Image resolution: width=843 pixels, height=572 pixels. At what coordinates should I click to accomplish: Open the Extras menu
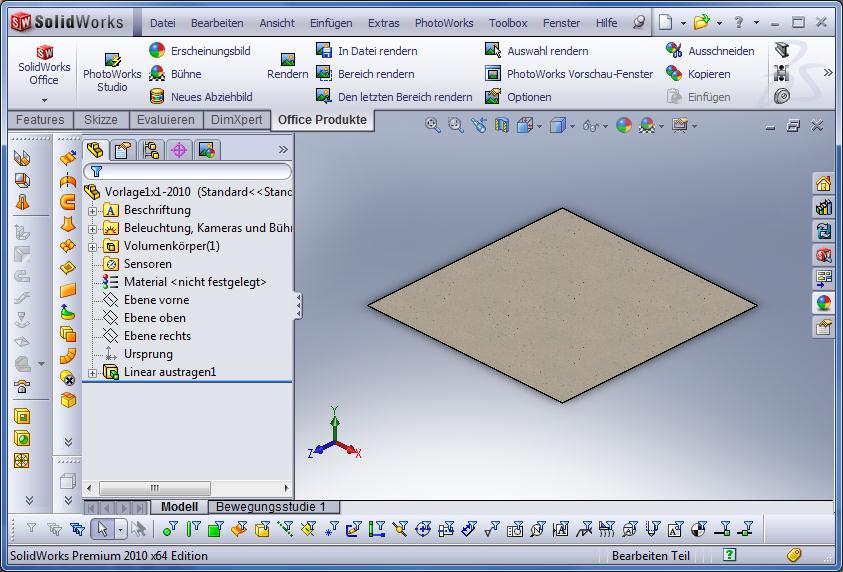coord(383,23)
